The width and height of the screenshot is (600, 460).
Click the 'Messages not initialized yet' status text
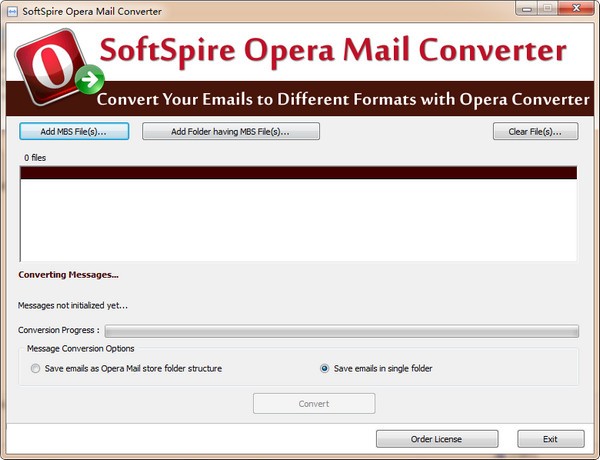(73, 305)
